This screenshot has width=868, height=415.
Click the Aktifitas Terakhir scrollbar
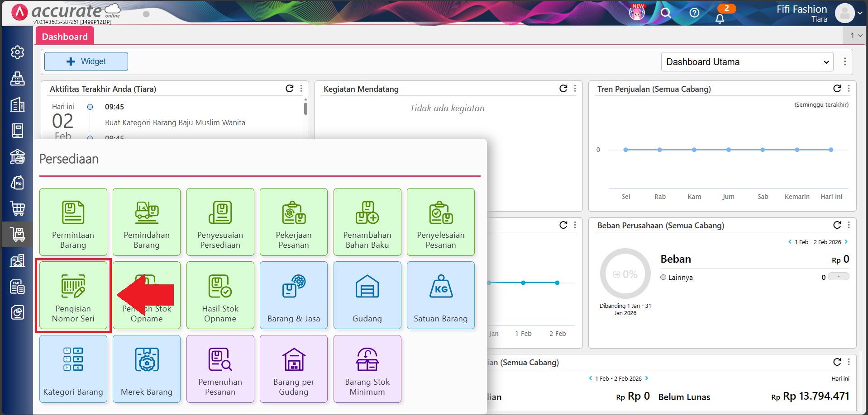(x=305, y=108)
